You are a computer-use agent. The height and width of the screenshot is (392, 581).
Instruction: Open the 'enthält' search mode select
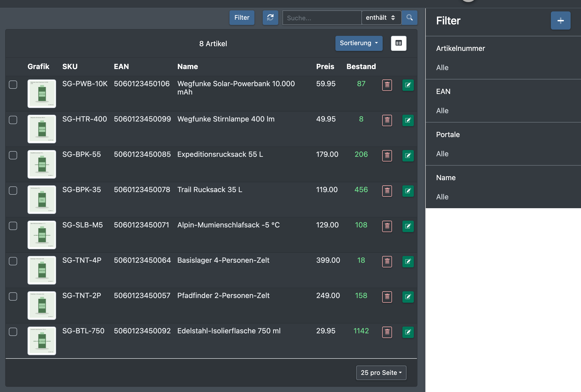coord(381,18)
